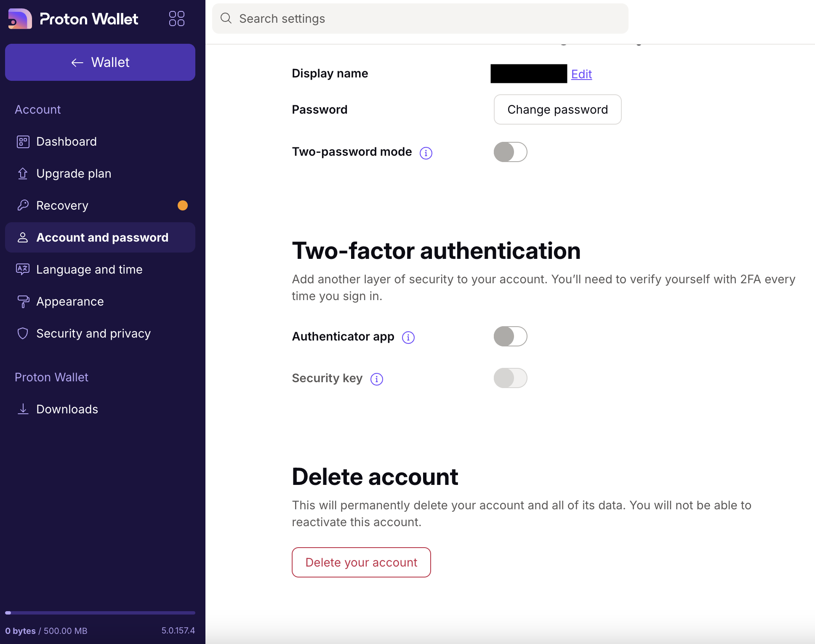Click the Dashboard sidebar icon

pyautogui.click(x=23, y=142)
